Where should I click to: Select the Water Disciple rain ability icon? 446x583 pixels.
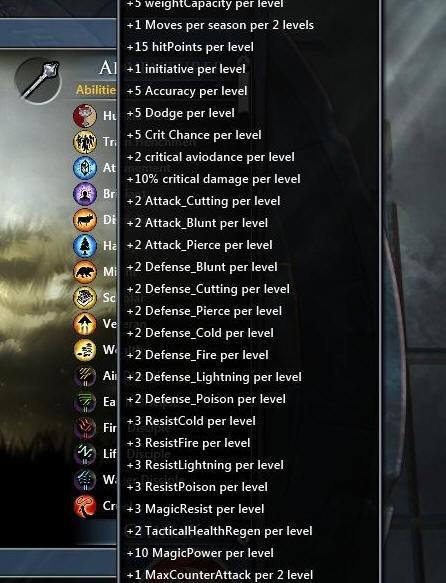click(85, 480)
